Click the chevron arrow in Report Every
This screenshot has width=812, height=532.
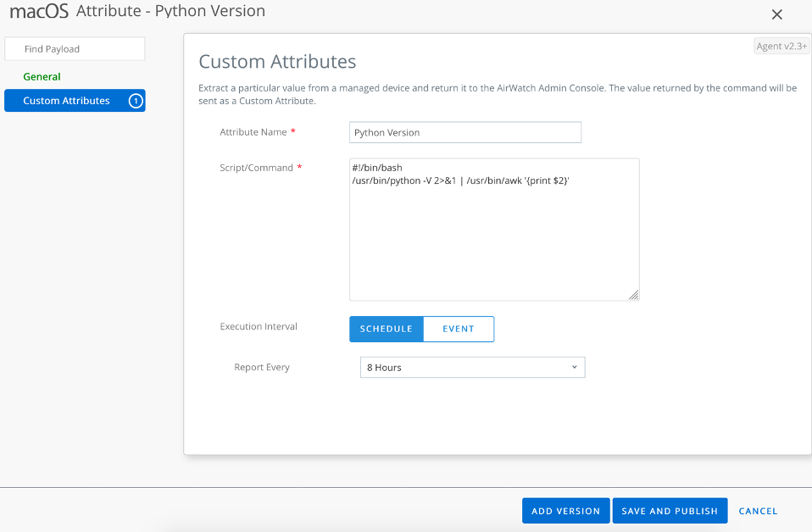tap(574, 368)
